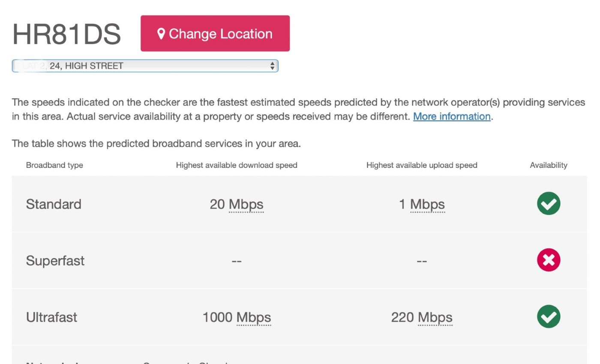Click the Mbps abbreviation next to 1
Screen dimensions: 600x364
[x=427, y=204]
